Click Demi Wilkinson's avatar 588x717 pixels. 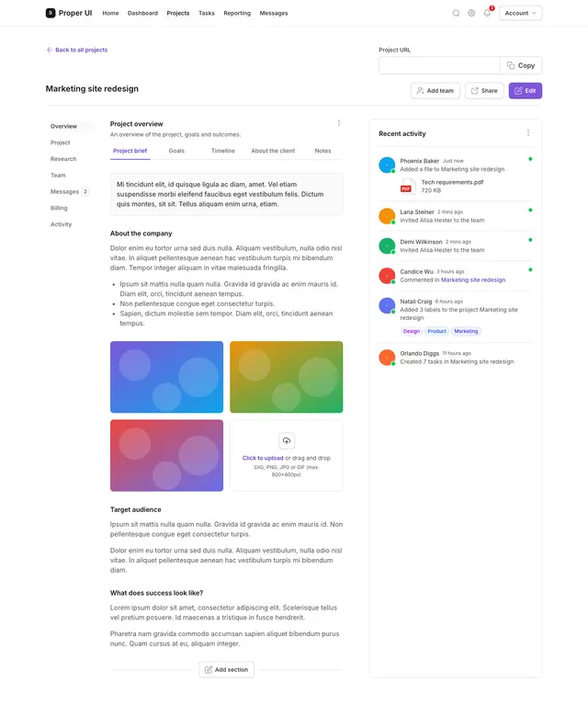pyautogui.click(x=387, y=245)
